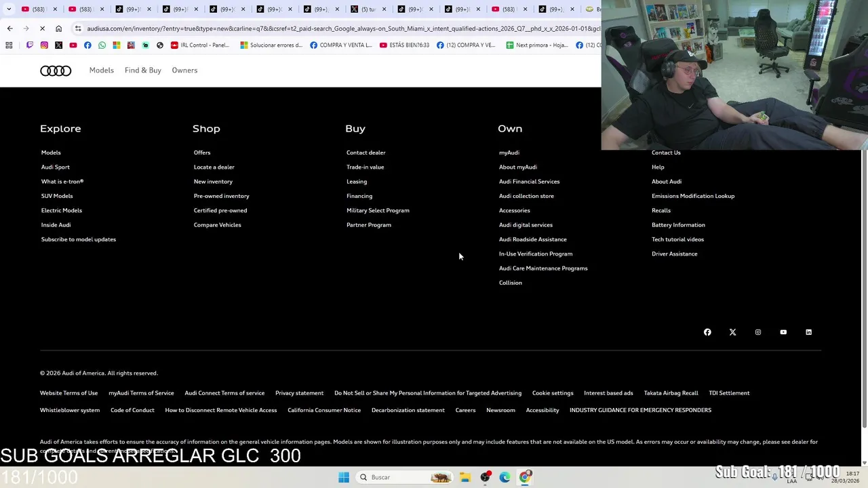Open Audi's Instagram icon in footer
This screenshot has height=488, width=868.
[758, 332]
